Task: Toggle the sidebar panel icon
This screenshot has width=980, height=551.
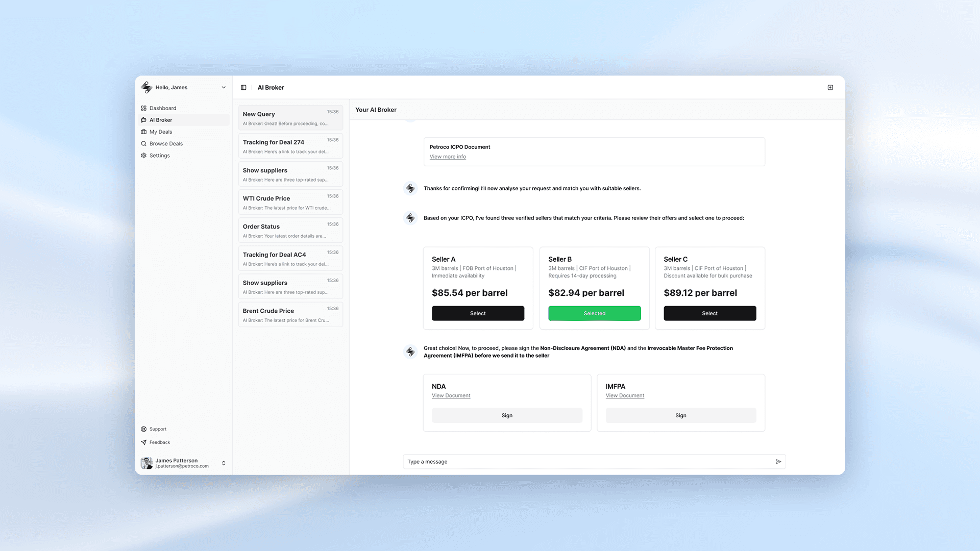Action: [243, 87]
